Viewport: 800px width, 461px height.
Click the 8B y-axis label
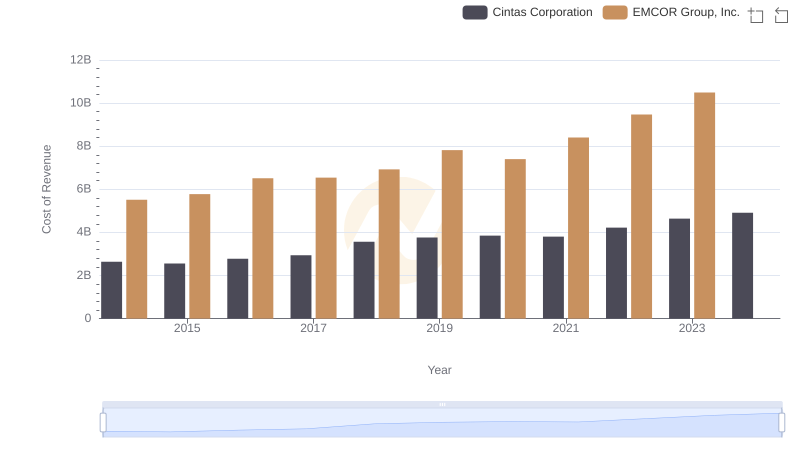pyautogui.click(x=84, y=146)
